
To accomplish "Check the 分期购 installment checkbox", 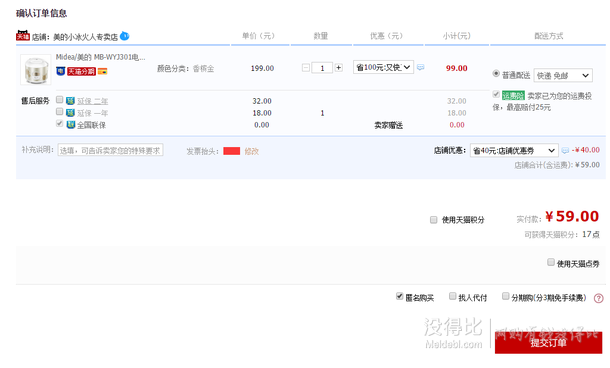I will point(505,296).
